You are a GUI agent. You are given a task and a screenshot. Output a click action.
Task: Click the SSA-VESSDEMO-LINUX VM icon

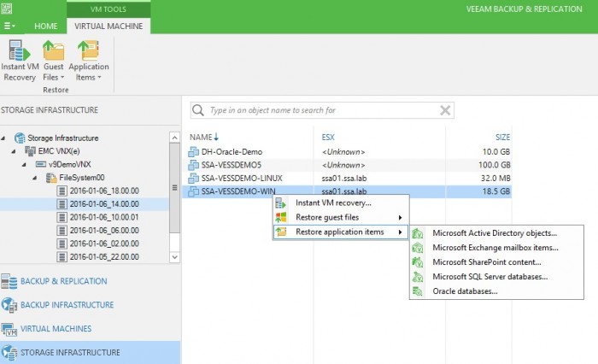pos(193,179)
